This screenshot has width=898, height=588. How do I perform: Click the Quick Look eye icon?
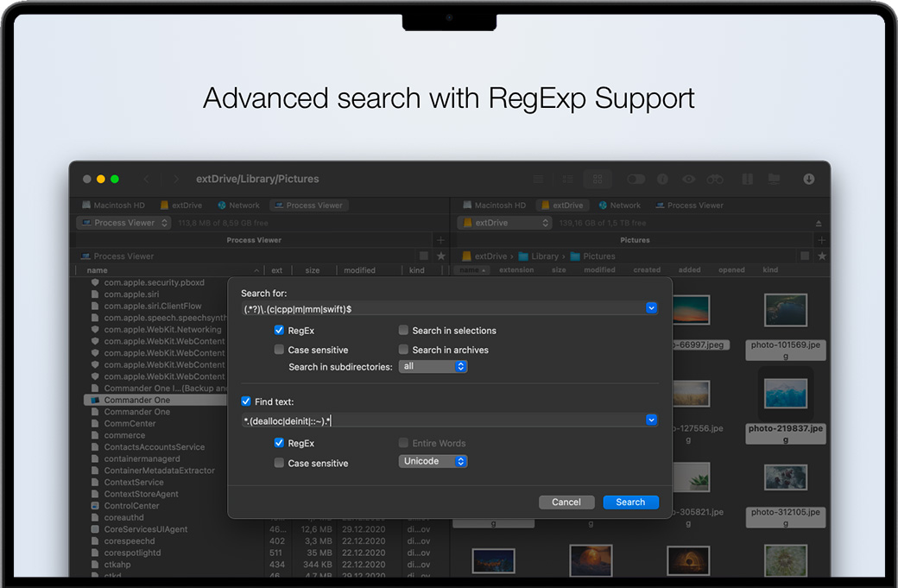pos(688,179)
